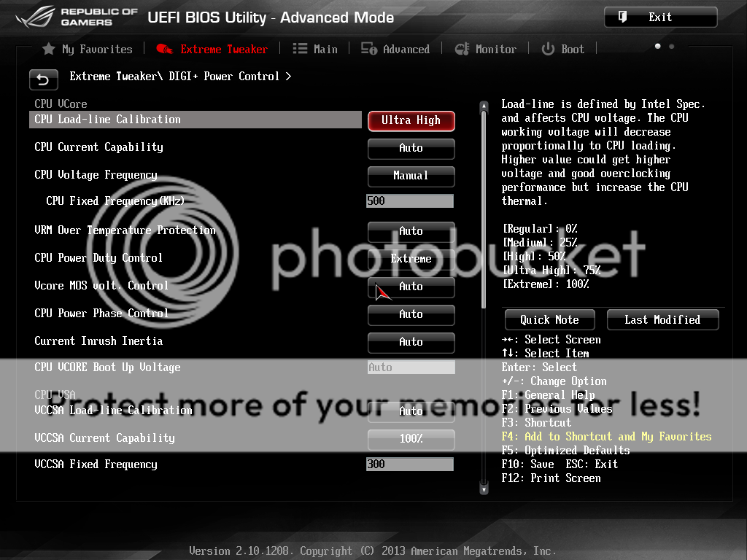The image size is (747, 560).
Task: Switch to the Advanced tab
Action: click(x=406, y=49)
